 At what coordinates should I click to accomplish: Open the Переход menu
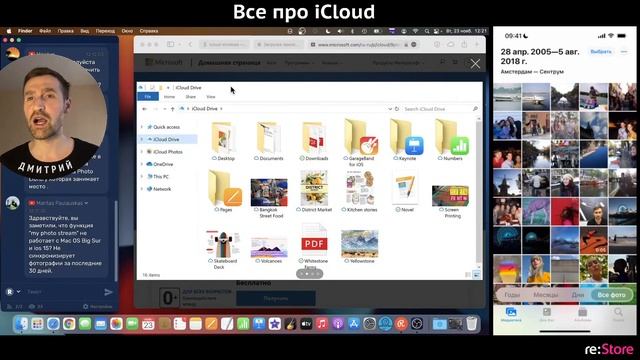point(105,31)
